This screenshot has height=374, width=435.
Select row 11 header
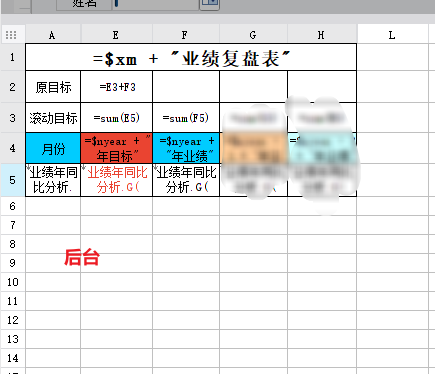(13, 301)
